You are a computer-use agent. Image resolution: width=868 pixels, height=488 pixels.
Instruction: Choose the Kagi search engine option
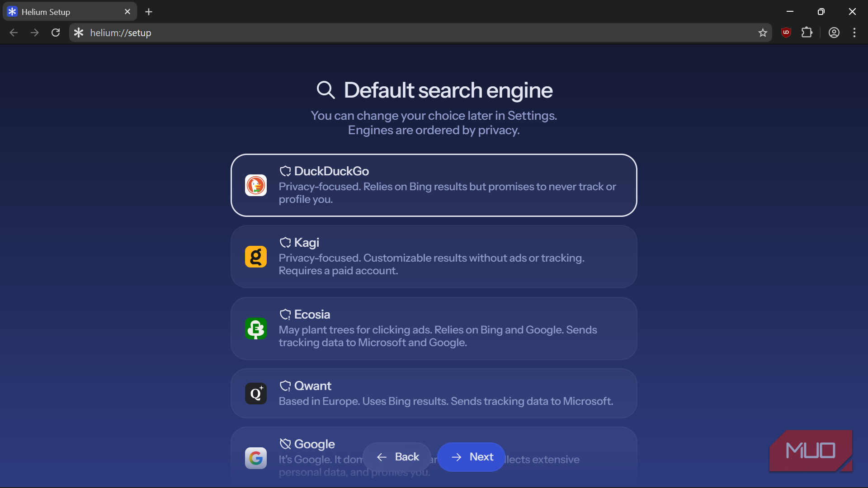coord(434,257)
